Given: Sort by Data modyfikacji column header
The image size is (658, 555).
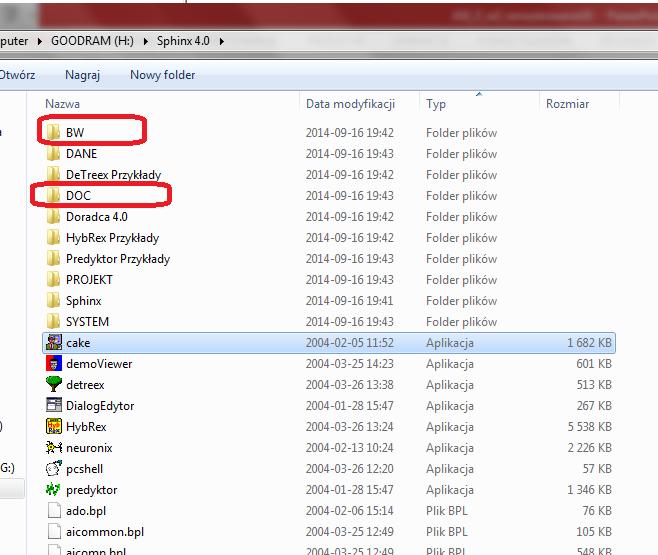Looking at the screenshot, I should click(350, 104).
